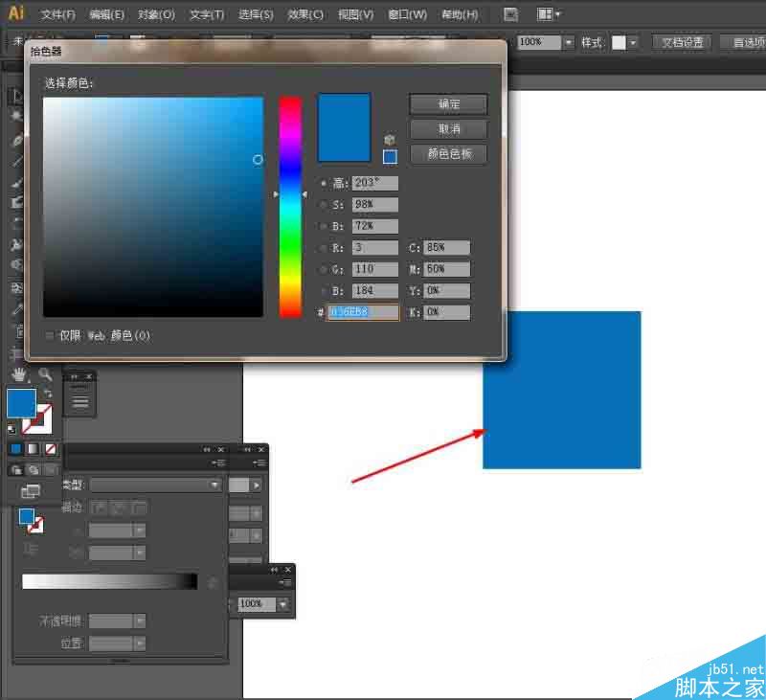Click the C cyan 85% field
The height and width of the screenshot is (700, 766).
(446, 248)
